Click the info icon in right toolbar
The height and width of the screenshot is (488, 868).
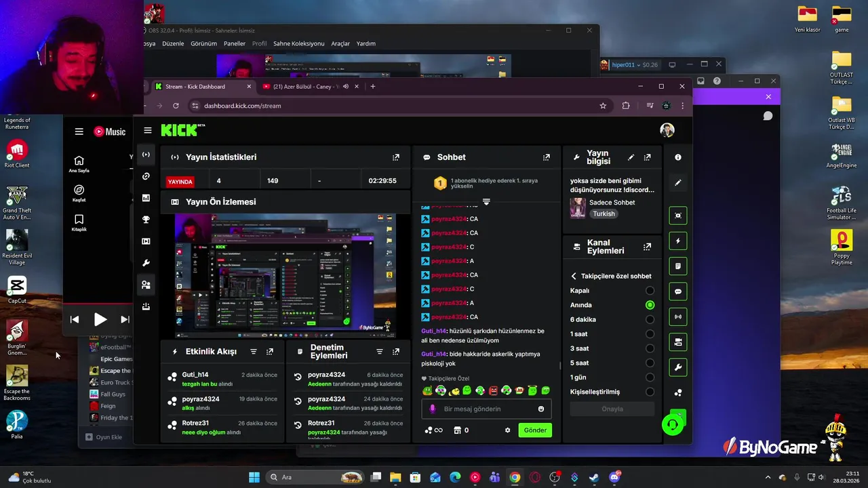point(678,157)
